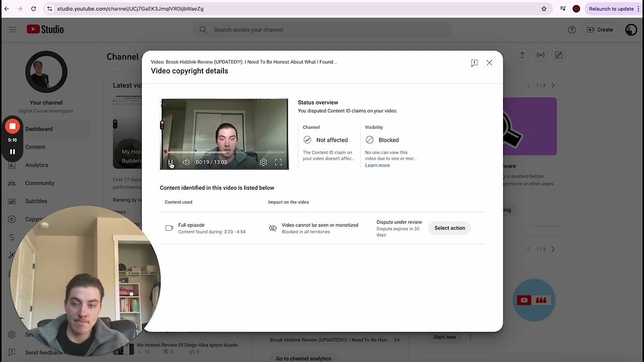Viewport: 644px width, 362px height.
Task: Mute the video preview volume
Action: (x=186, y=162)
